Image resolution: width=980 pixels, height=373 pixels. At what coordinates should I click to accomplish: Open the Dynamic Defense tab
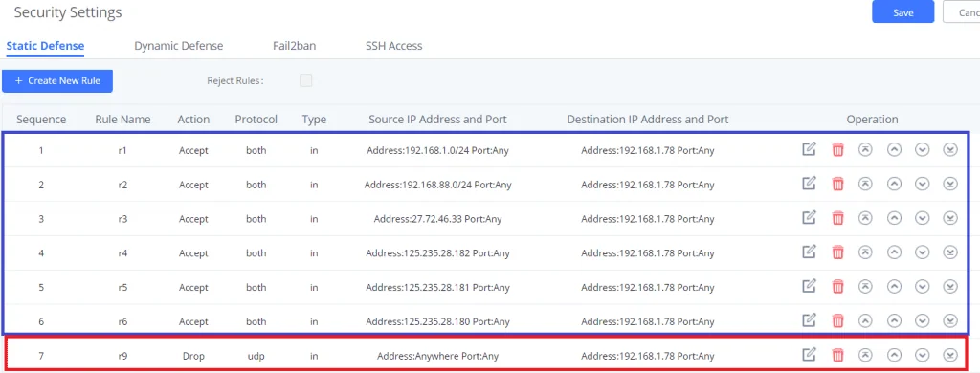[x=179, y=46]
